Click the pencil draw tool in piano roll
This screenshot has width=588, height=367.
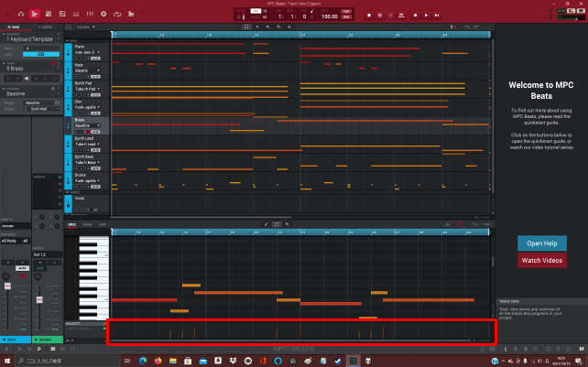coord(267,223)
